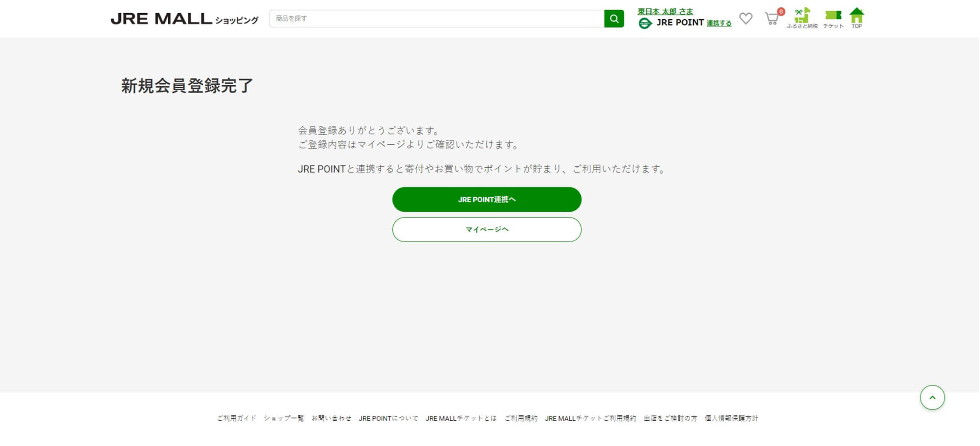The width and height of the screenshot is (980, 446).
Task: Open JRE POINTについて footer link
Action: tap(388, 418)
